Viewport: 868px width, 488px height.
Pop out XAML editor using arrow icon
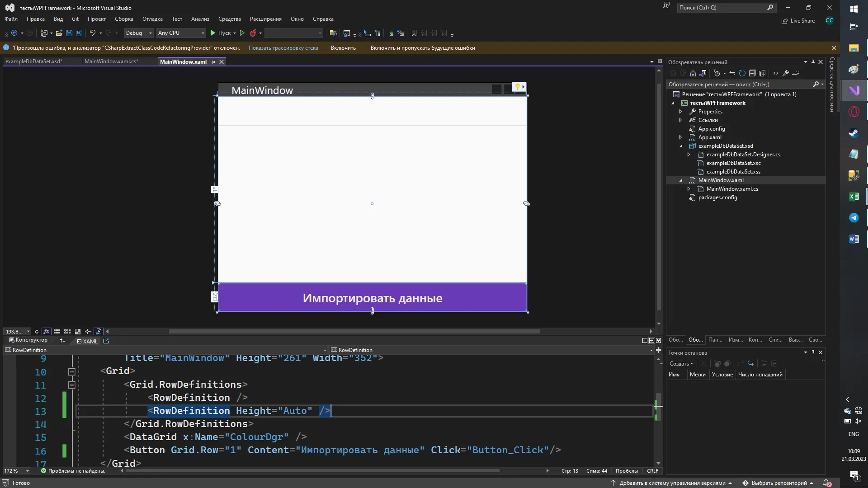[x=106, y=341]
